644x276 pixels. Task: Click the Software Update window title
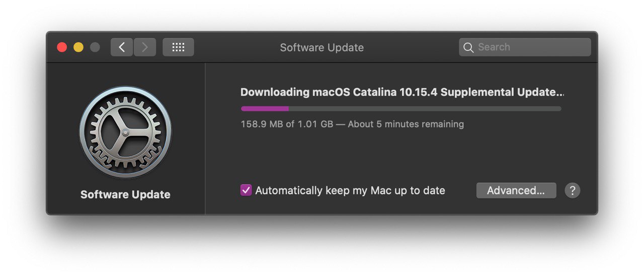pyautogui.click(x=322, y=47)
